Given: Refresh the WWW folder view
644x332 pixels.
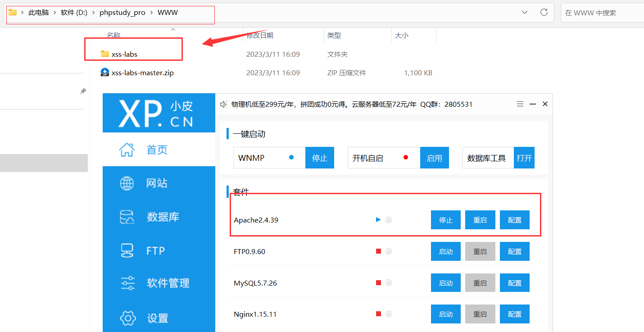Looking at the screenshot, I should (x=544, y=13).
